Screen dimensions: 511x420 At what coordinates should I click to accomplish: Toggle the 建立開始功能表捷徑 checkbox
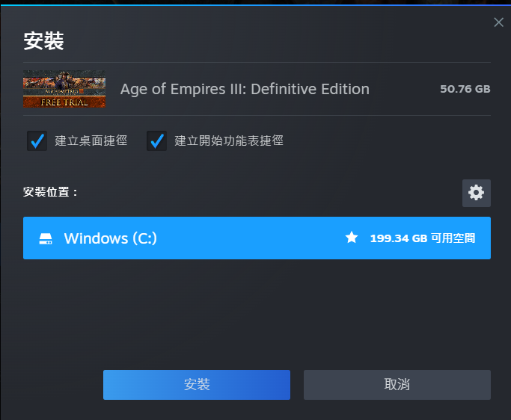[156, 140]
